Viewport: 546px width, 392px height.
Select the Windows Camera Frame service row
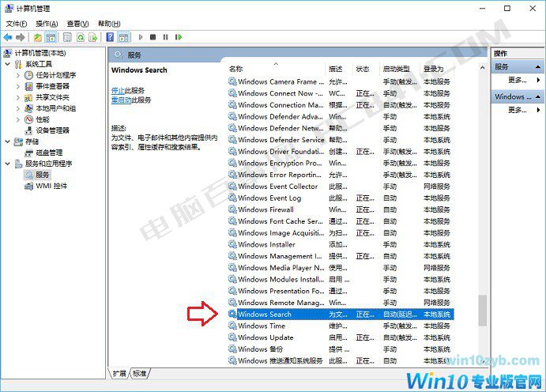(x=341, y=82)
